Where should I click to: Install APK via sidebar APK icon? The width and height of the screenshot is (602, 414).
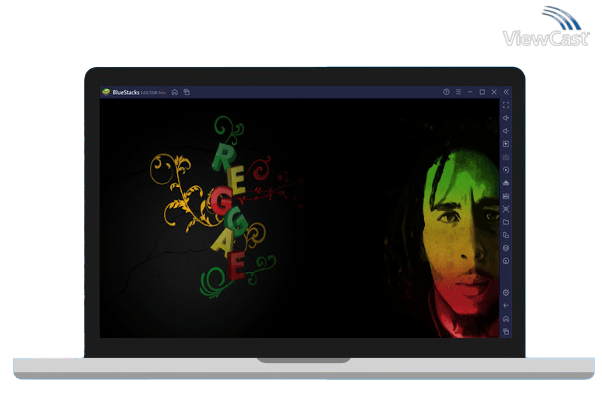coord(506,183)
